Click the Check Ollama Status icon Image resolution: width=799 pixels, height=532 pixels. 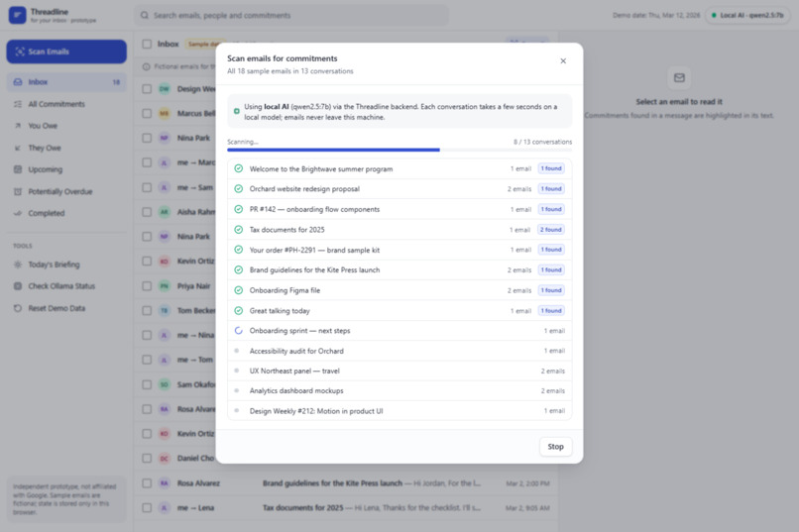point(18,286)
